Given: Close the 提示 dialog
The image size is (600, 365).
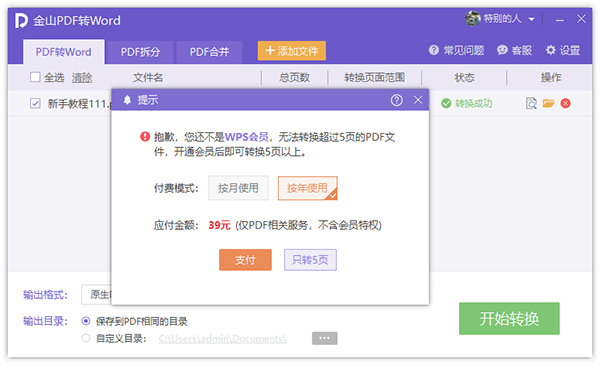Looking at the screenshot, I should tap(418, 100).
